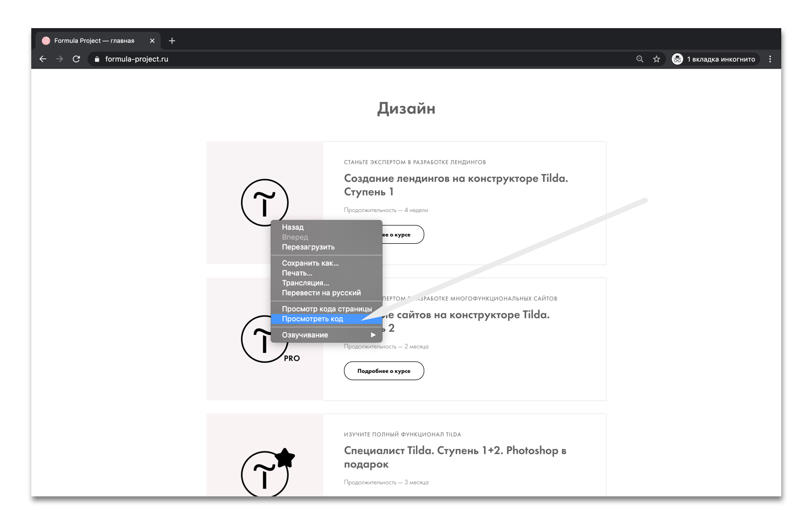
Task: Click ИЗУЧИТЕ ПОЛНЫЙ ФУНКЦИОНАЛ TILDA caption
Action: 402,434
